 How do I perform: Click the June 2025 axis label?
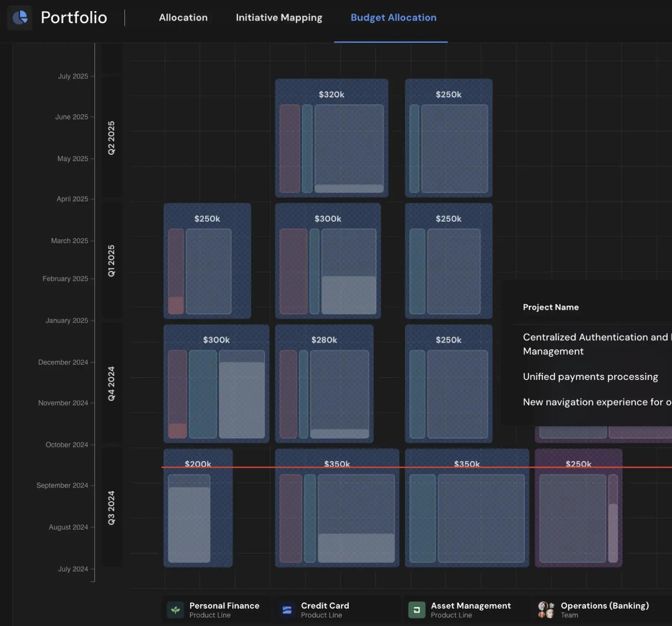tap(72, 117)
